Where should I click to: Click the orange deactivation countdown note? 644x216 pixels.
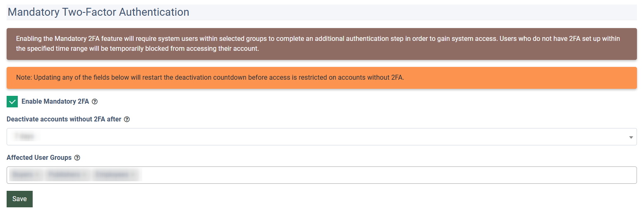point(321,78)
